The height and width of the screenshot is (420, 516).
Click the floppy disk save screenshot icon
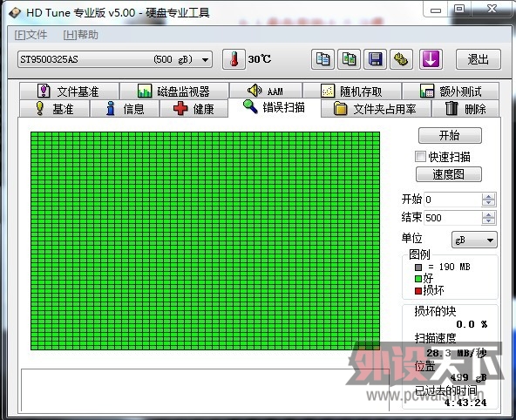tap(375, 59)
